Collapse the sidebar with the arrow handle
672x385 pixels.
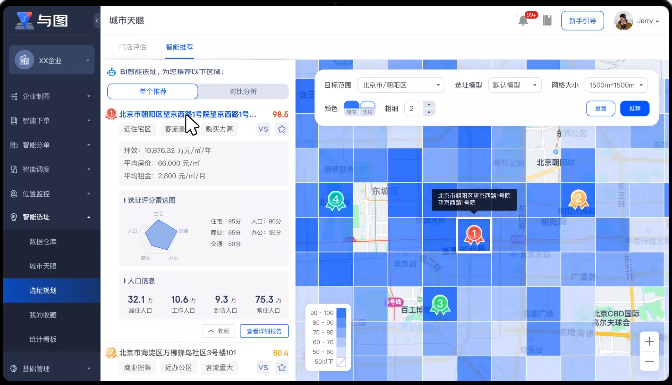point(97,21)
